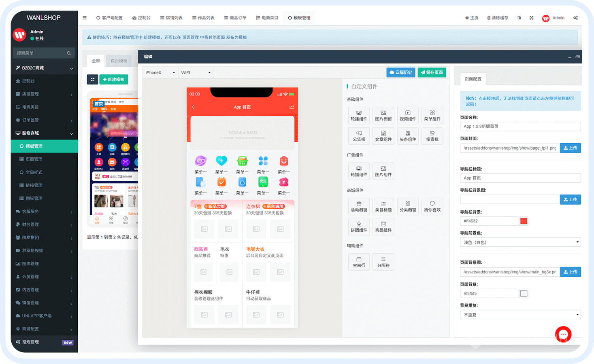Click the 新建模板 new template button
This screenshot has width=594, height=364.
tap(113, 79)
